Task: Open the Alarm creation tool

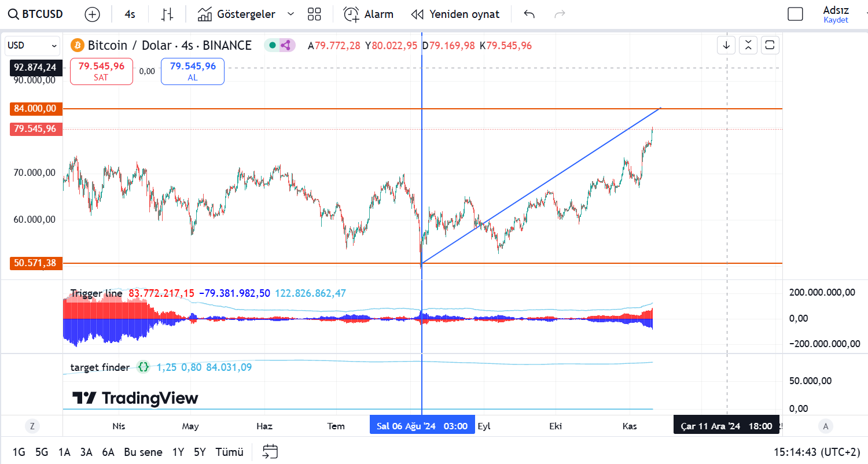Action: (x=368, y=14)
